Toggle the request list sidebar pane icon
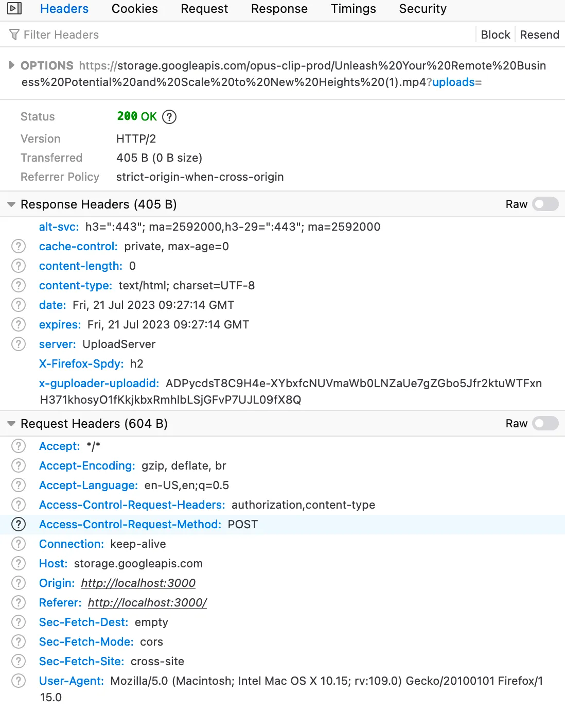The image size is (565, 728). point(14,8)
